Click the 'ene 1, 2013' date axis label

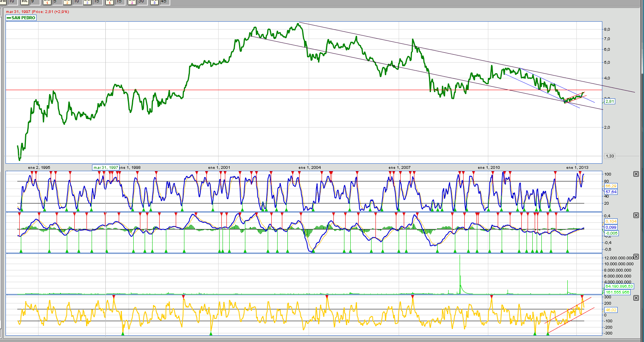(577, 168)
